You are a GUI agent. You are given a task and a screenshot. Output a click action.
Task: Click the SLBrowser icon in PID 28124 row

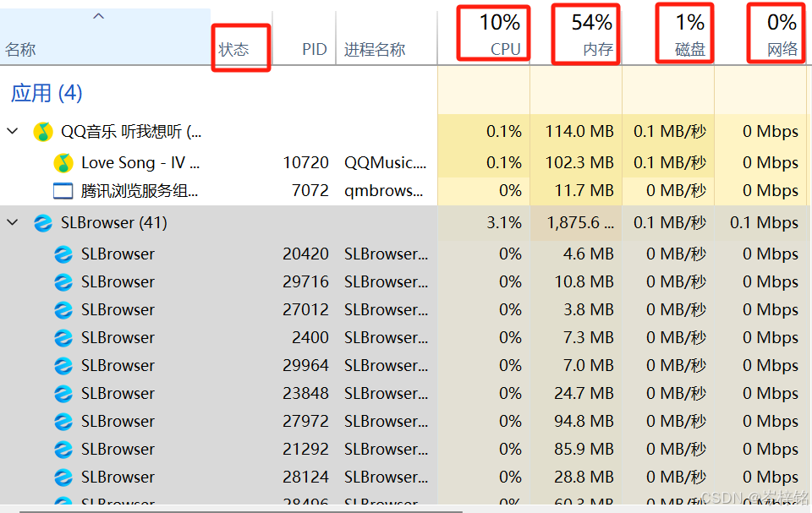pos(63,478)
